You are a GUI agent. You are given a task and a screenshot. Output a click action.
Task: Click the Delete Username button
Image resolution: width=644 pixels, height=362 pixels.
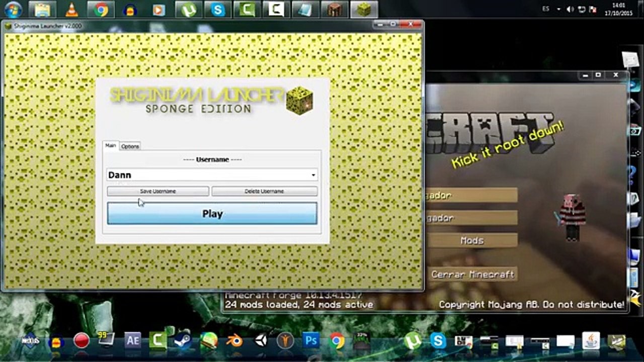tap(264, 191)
